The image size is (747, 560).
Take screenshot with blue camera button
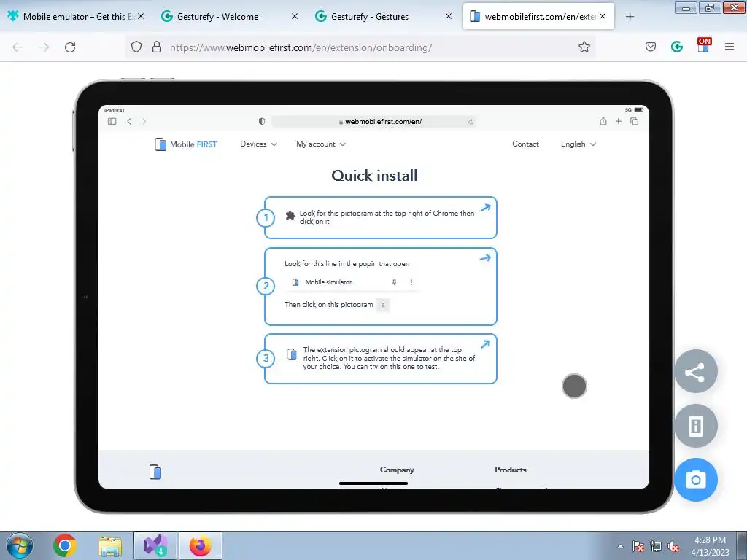click(695, 480)
